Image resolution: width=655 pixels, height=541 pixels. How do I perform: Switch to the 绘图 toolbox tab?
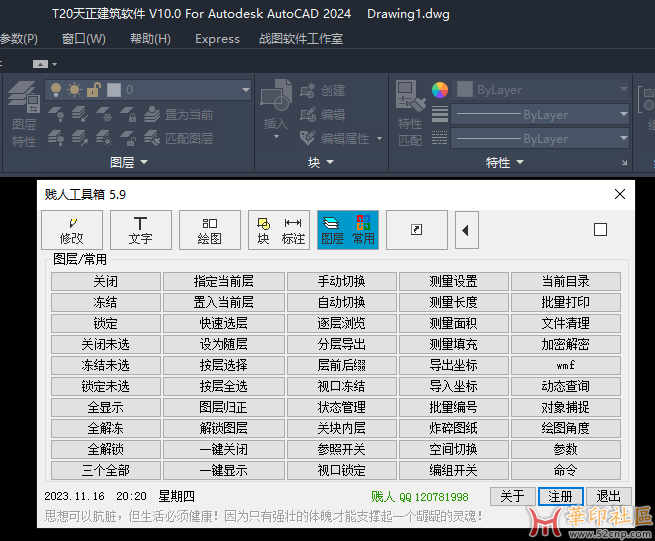point(210,230)
